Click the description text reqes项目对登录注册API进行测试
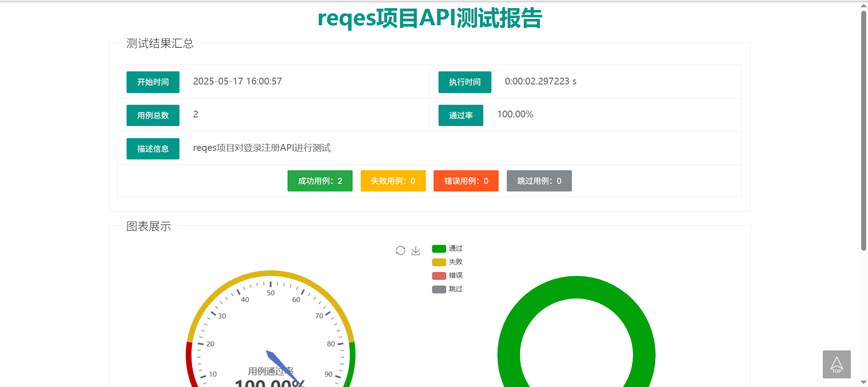868x387 pixels. coord(262,148)
